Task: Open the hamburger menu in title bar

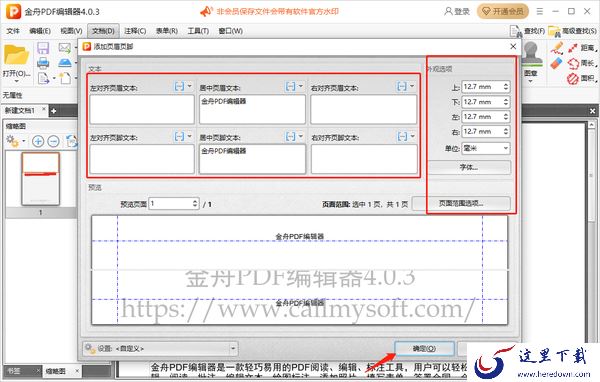Action: [x=540, y=11]
